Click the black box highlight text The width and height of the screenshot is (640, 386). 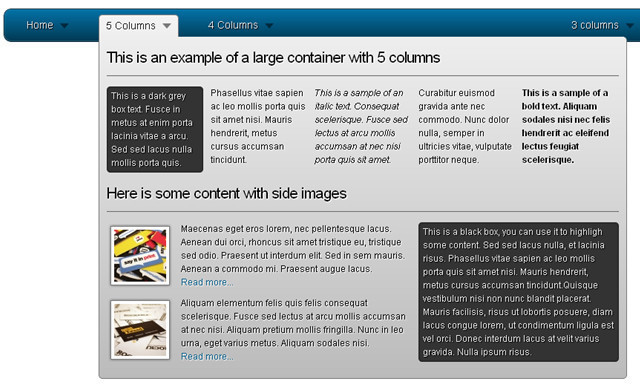[518, 292]
